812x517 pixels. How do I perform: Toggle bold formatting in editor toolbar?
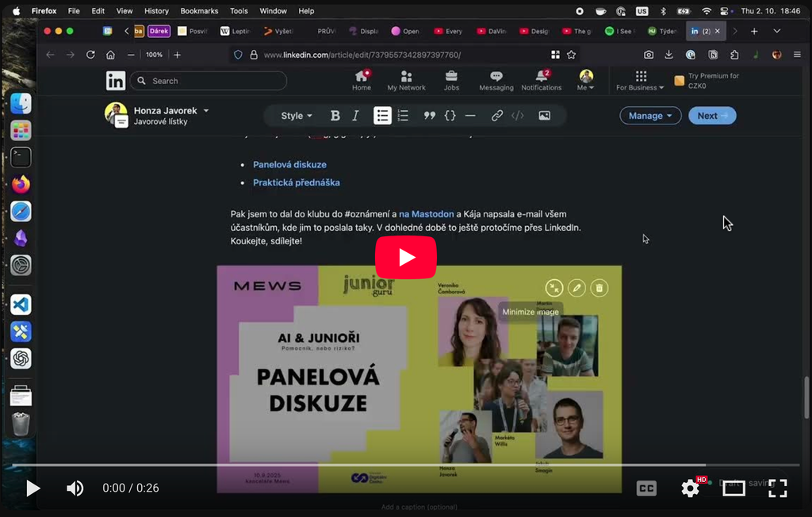(x=335, y=116)
